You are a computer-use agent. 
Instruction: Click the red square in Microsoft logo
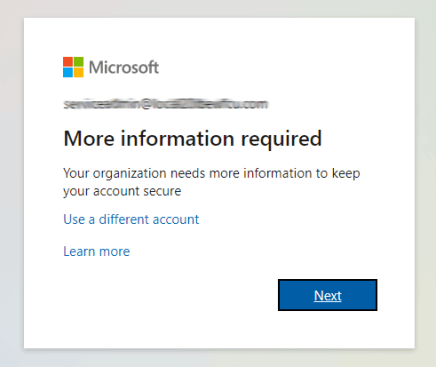pyautogui.click(x=68, y=62)
